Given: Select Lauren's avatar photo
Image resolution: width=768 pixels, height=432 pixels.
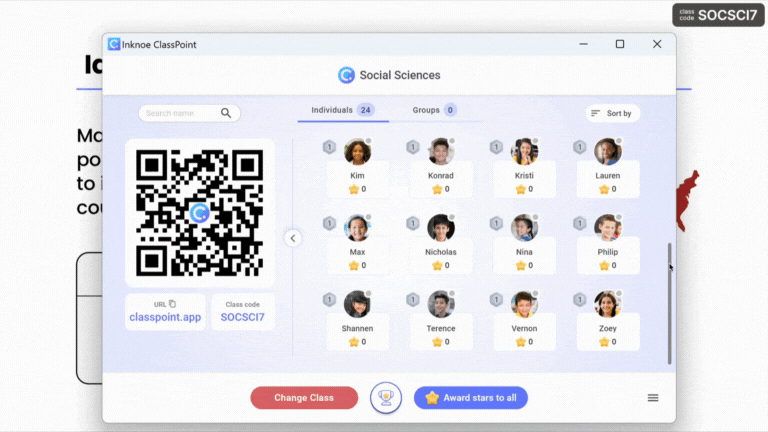Looking at the screenshot, I should pyautogui.click(x=608, y=151).
